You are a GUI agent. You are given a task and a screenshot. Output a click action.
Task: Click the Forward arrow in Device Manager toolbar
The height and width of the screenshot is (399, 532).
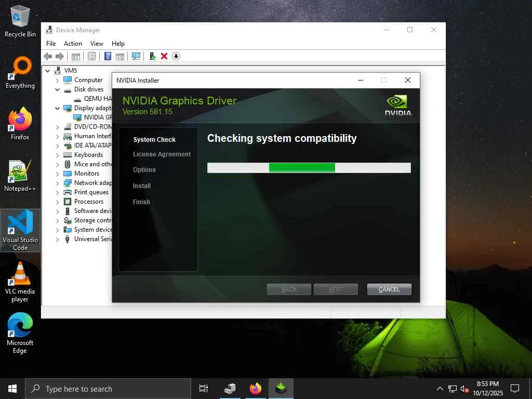tap(60, 56)
